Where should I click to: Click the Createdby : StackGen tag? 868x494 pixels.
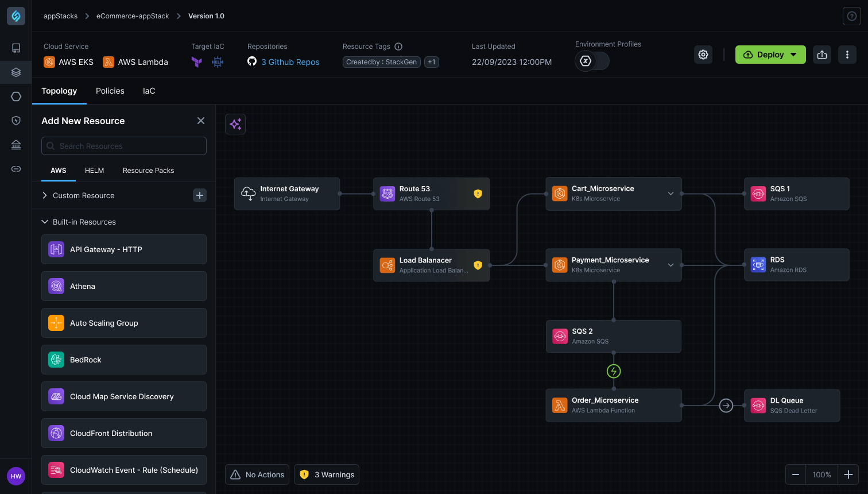click(x=382, y=62)
